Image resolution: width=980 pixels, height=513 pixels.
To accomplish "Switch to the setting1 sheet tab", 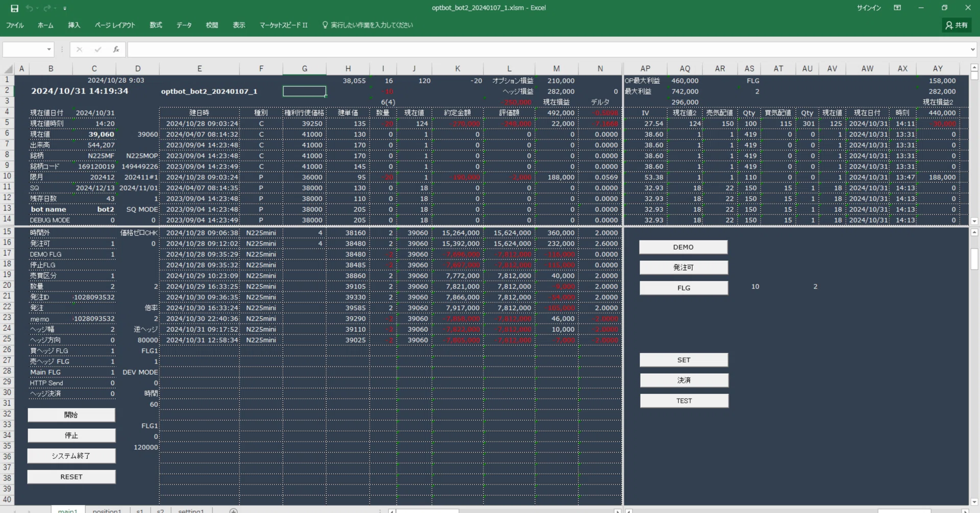I will coord(191,510).
